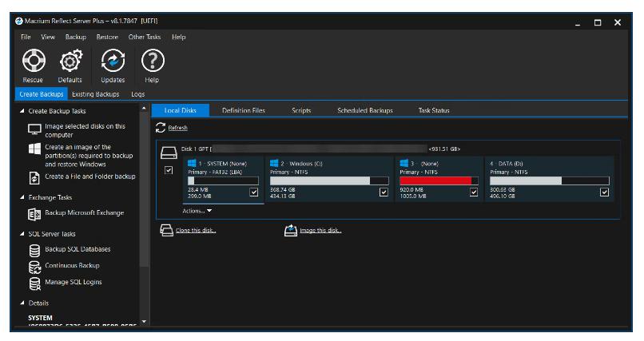This screenshot has width=644, height=341.
Task: Toggle the whole Disk 1 checkbox
Action: [x=168, y=170]
